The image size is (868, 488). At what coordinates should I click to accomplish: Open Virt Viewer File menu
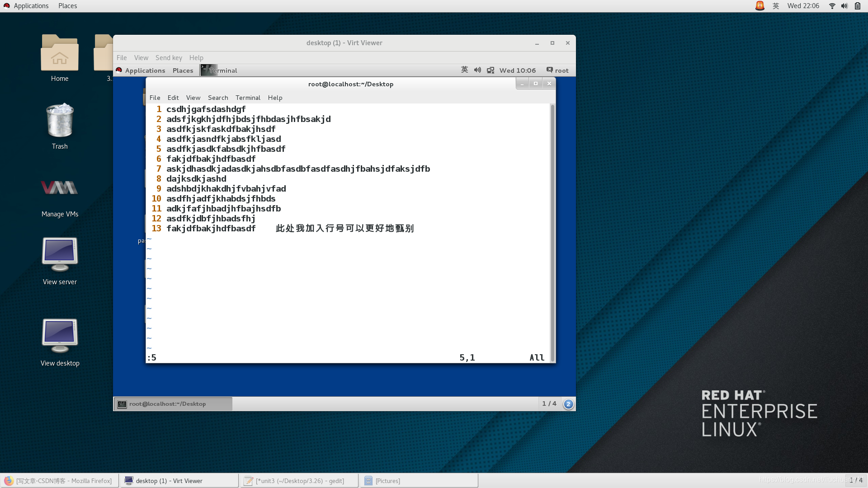122,57
